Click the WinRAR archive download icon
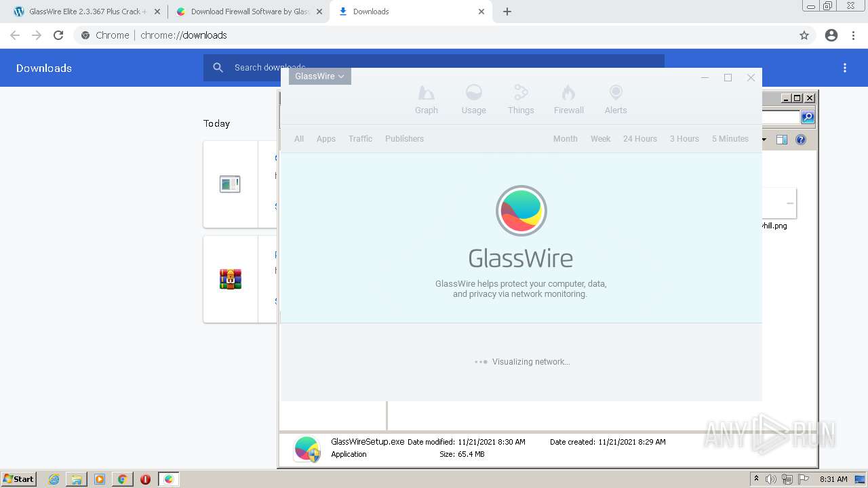 (x=231, y=279)
